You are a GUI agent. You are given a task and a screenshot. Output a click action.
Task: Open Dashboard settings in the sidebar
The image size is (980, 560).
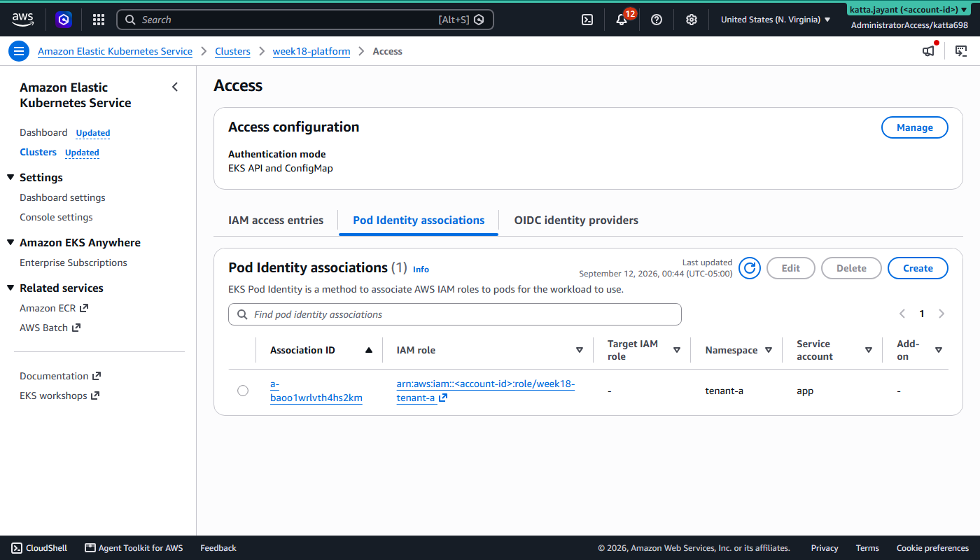[x=62, y=197]
